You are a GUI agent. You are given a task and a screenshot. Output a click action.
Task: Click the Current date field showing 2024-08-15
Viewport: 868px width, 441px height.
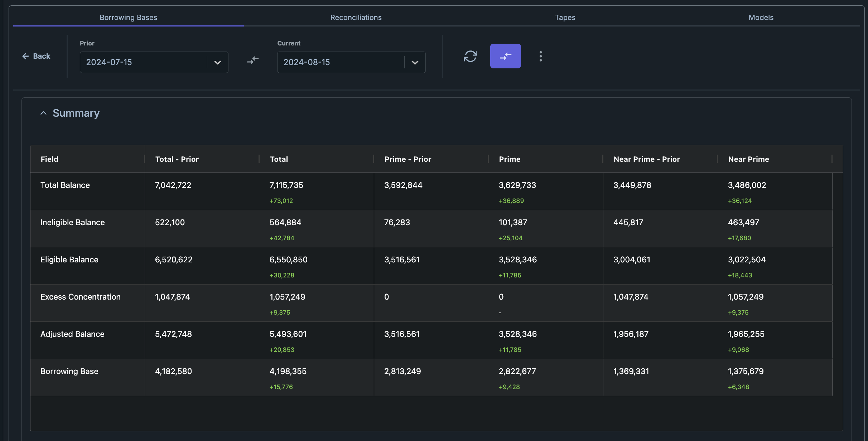340,62
